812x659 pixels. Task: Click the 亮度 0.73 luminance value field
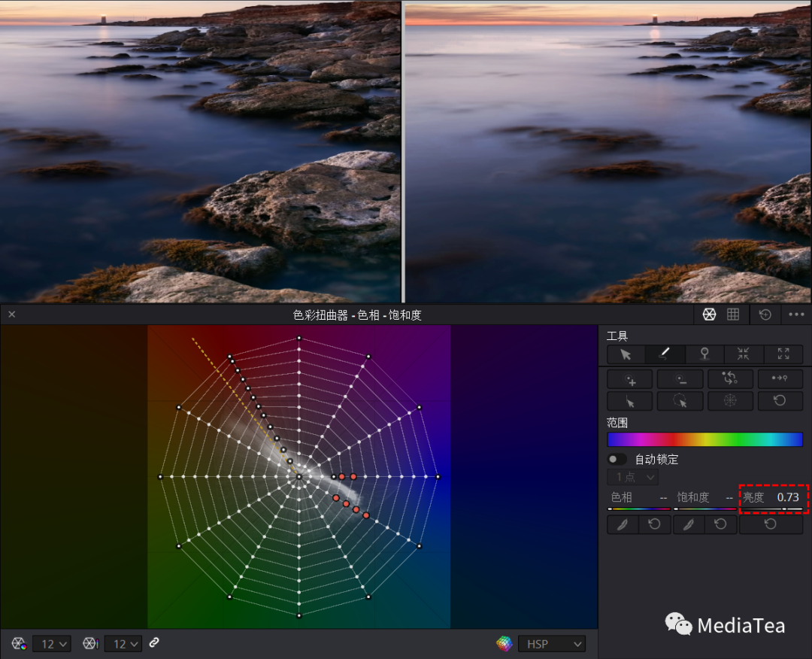click(x=788, y=497)
